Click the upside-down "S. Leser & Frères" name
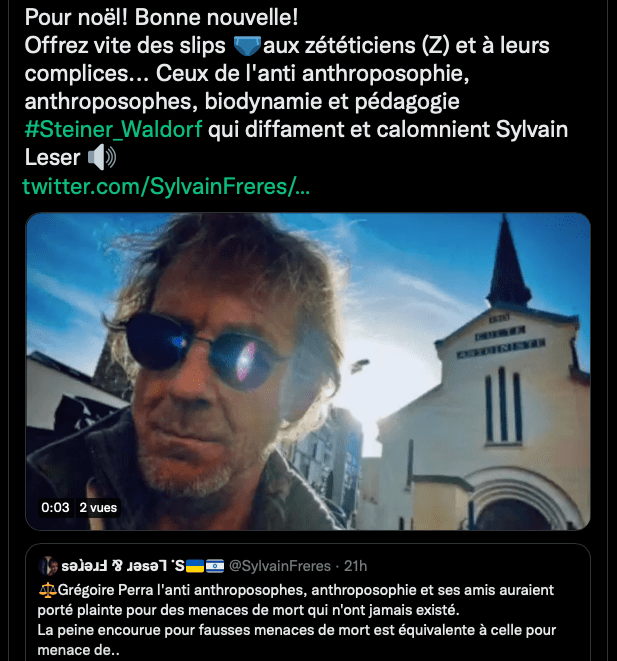Image resolution: width=617 pixels, height=661 pixels. pyautogui.click(x=123, y=566)
